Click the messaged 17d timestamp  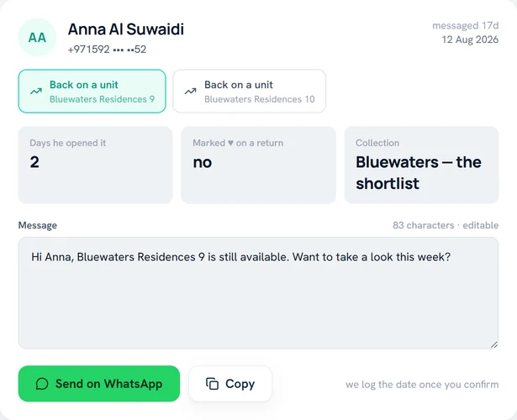(x=465, y=26)
